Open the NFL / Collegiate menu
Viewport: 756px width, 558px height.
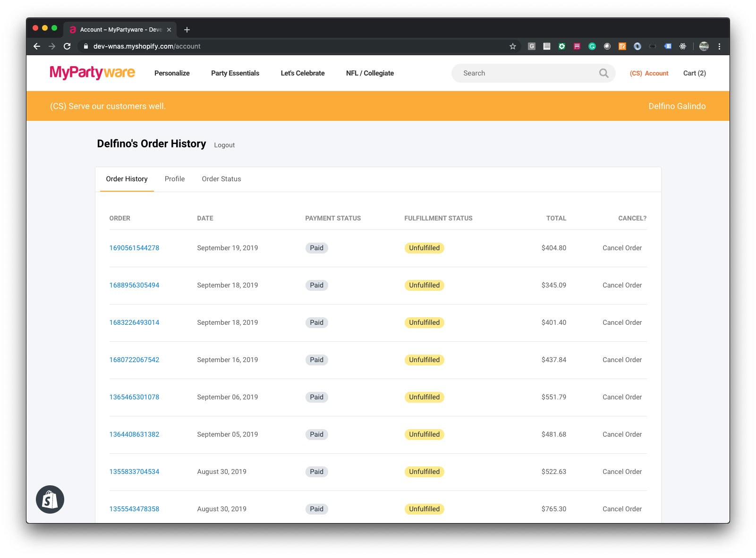click(x=370, y=73)
